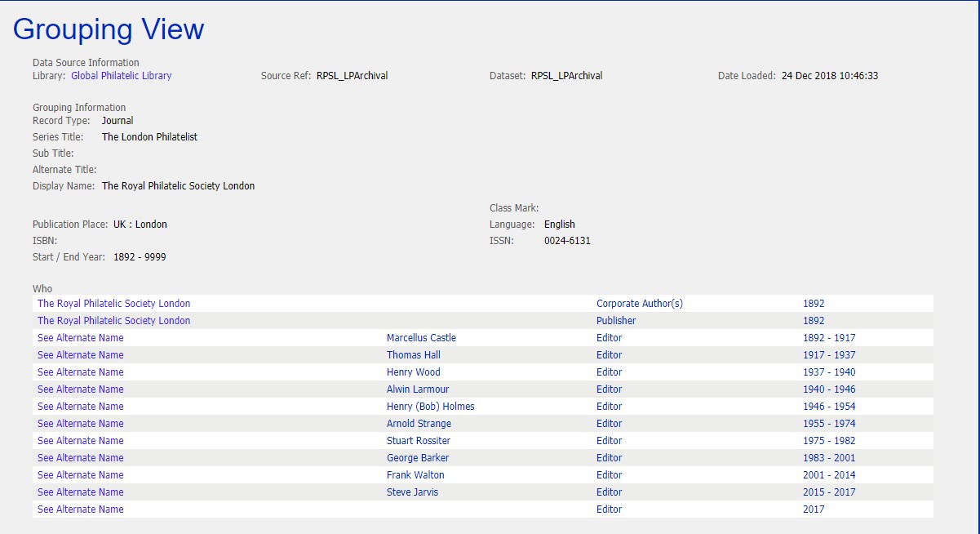Open editor Arnold Strange

(419, 424)
